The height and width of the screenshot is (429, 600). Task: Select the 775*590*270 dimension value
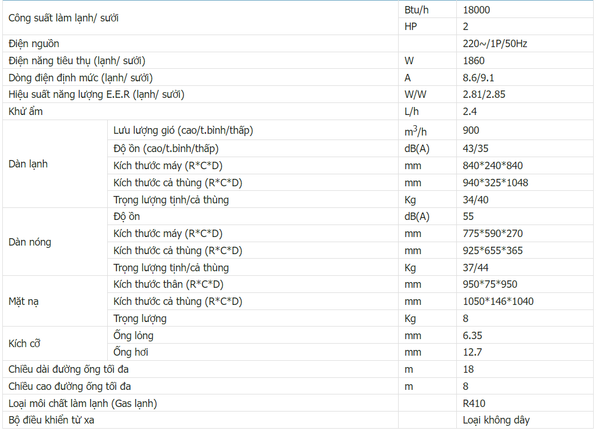pyautogui.click(x=489, y=233)
